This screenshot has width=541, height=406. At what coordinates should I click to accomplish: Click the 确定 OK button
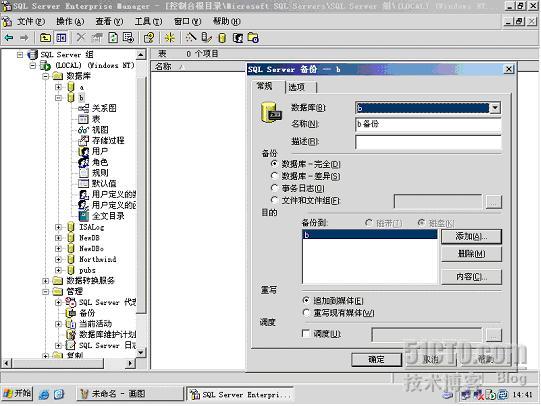pyautogui.click(x=376, y=359)
